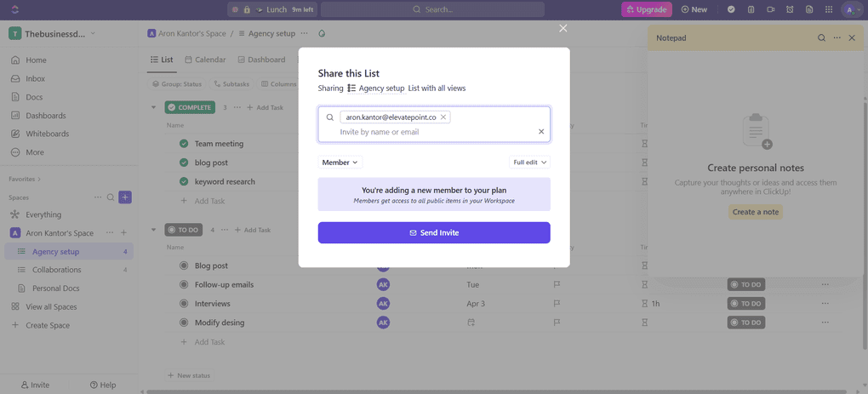Click the Invite button in the sidebar footer
The width and height of the screenshot is (868, 394).
pyautogui.click(x=35, y=385)
